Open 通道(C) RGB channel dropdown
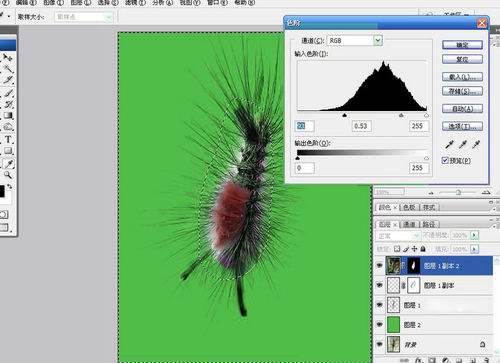 click(x=377, y=41)
